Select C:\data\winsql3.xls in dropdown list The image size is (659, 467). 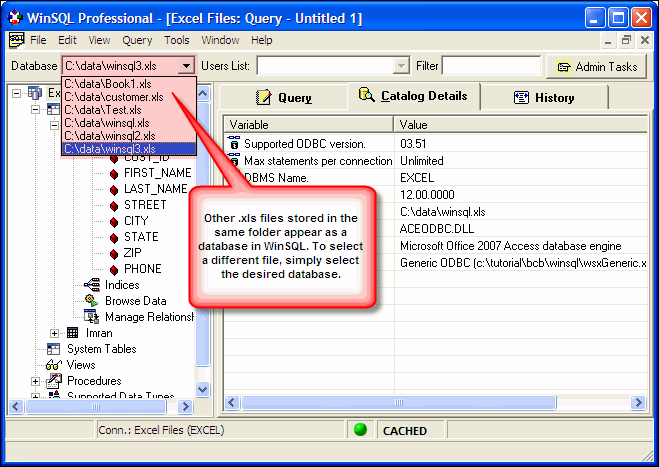tap(129, 149)
